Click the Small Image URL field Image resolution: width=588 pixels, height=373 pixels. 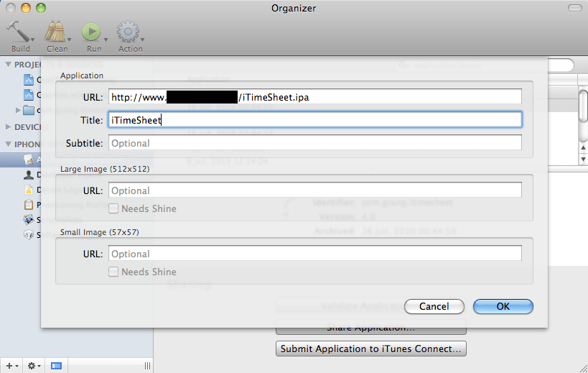[314, 254]
